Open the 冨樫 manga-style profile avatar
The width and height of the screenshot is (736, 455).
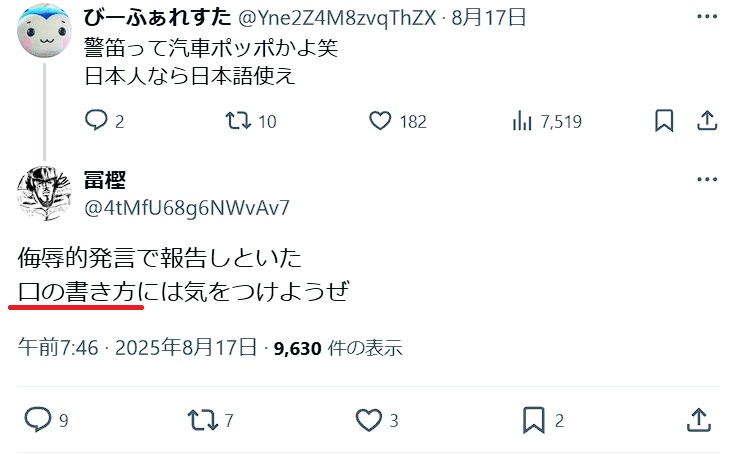pyautogui.click(x=44, y=193)
